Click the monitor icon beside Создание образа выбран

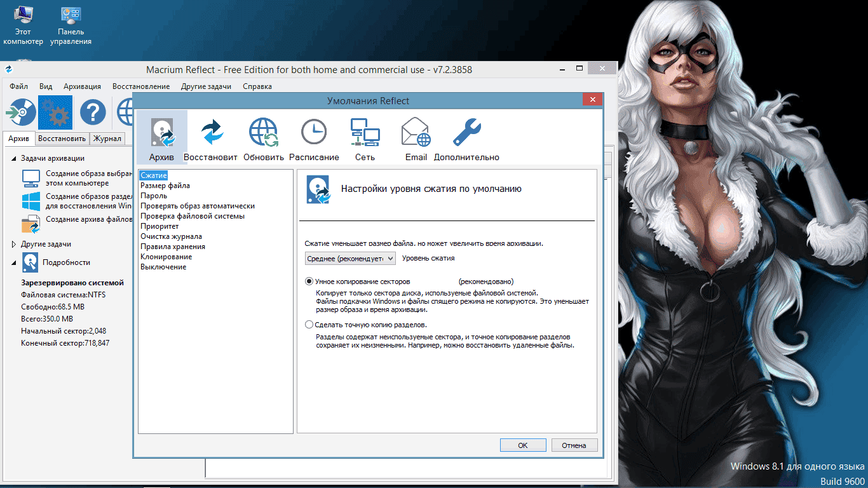click(31, 178)
